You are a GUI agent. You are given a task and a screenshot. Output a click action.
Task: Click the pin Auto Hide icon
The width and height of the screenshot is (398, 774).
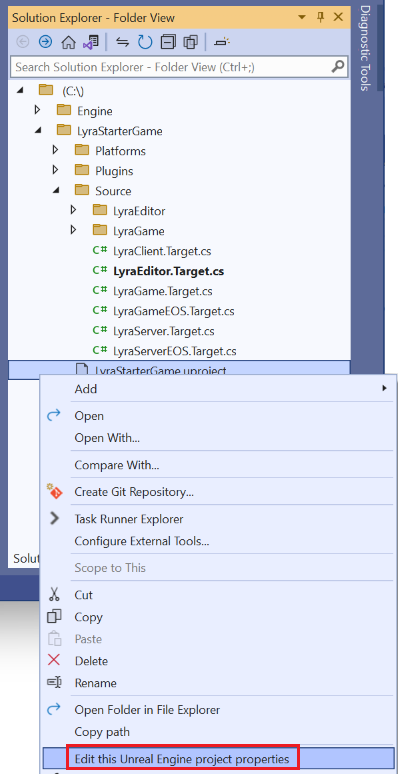[x=320, y=18]
